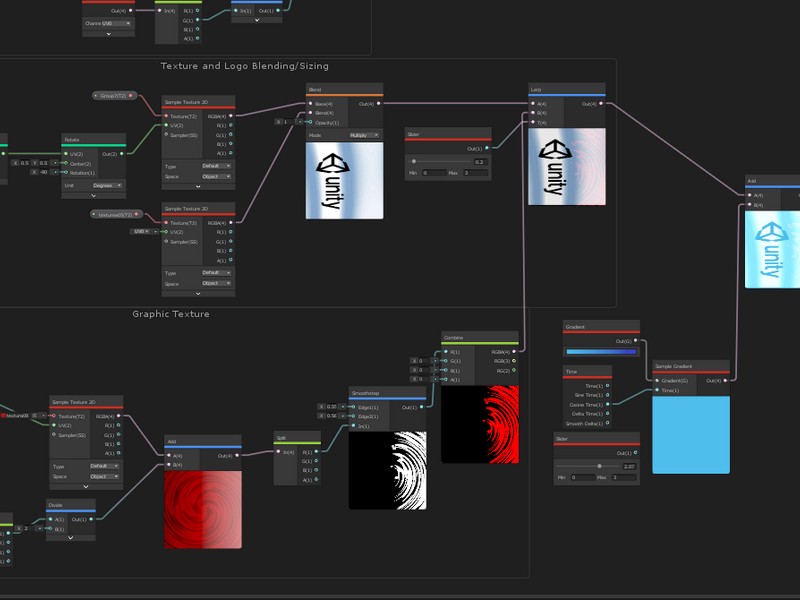Open the UV0 channel dropdown near Sample Texture 2D
This screenshot has width=800, height=600.
[x=142, y=231]
